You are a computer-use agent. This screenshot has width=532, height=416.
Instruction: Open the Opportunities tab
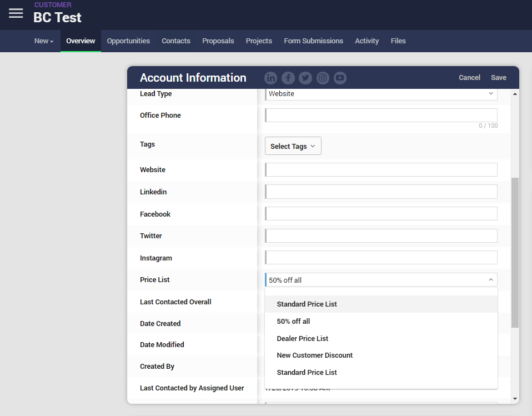pyautogui.click(x=128, y=41)
